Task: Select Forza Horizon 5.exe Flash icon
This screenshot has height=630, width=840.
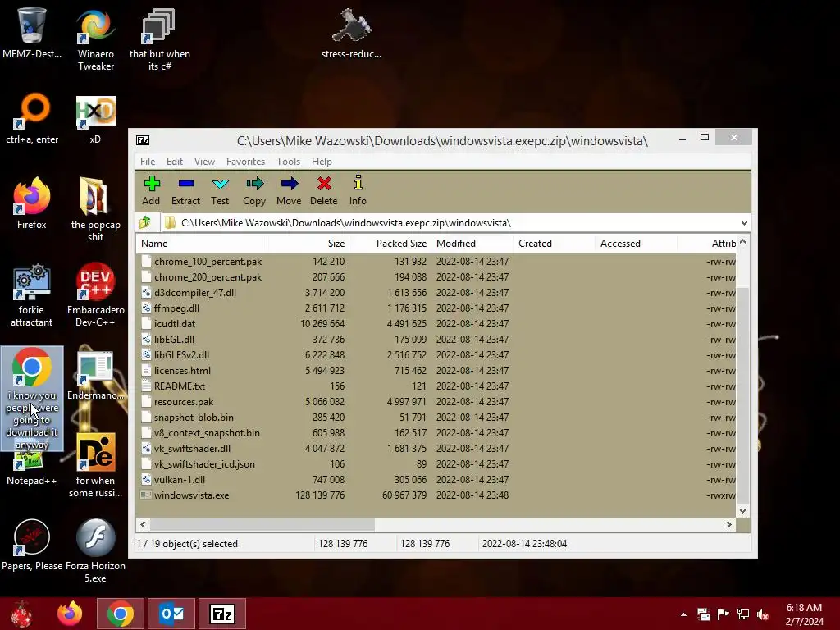Action: (95, 550)
